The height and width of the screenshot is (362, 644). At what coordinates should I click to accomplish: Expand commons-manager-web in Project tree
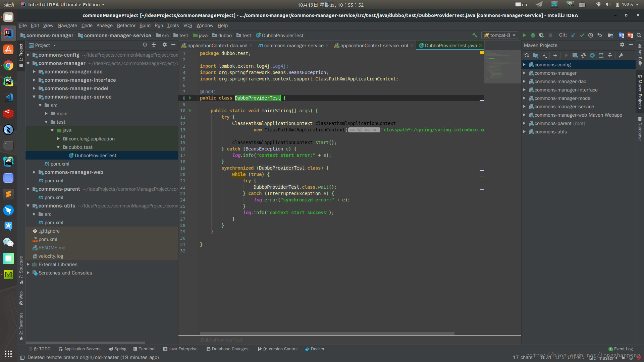[34, 172]
